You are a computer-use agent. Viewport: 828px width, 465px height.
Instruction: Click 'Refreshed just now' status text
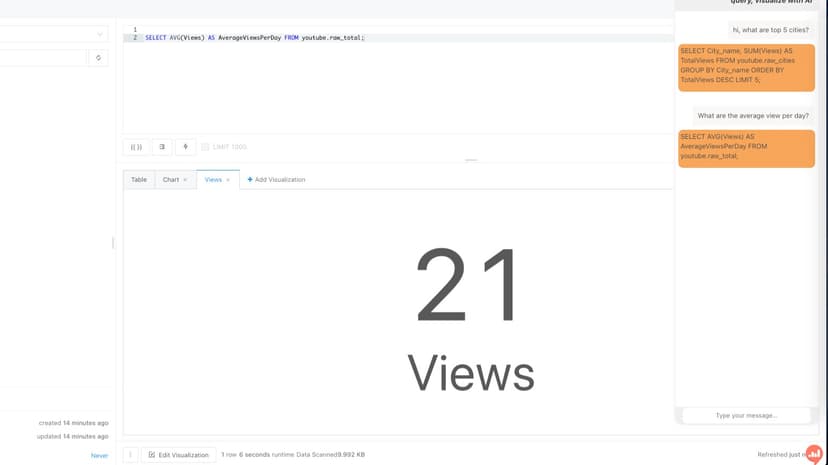[780, 454]
